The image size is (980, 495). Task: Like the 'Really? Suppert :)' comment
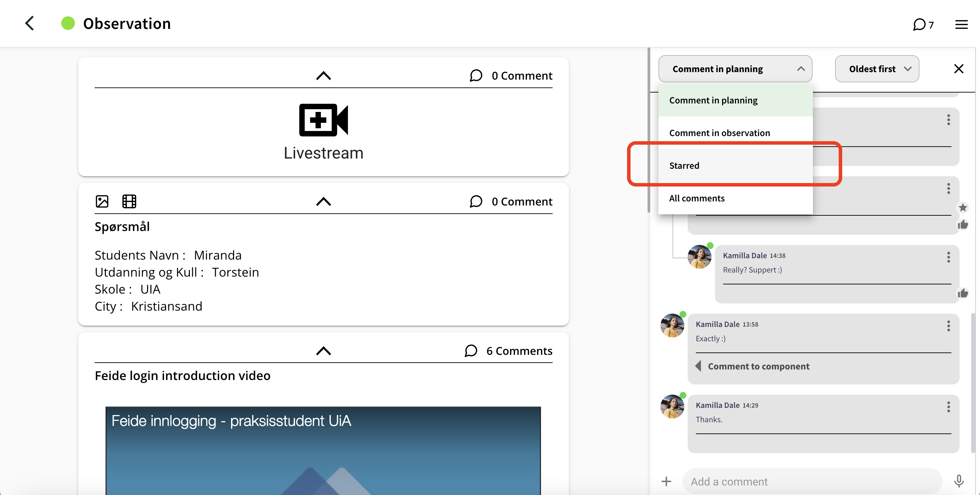tap(963, 293)
